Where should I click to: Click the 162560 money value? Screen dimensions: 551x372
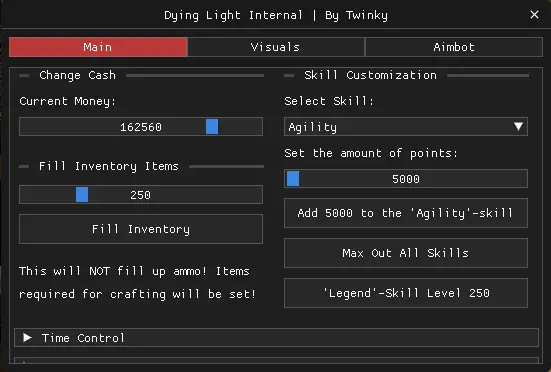[x=141, y=127]
